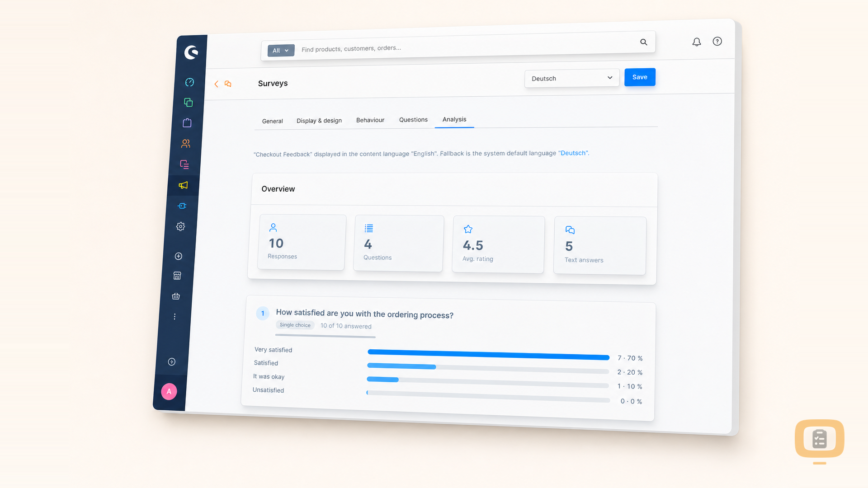The width and height of the screenshot is (868, 488).
Task: Click the 4 Questions value
Action: tap(368, 244)
